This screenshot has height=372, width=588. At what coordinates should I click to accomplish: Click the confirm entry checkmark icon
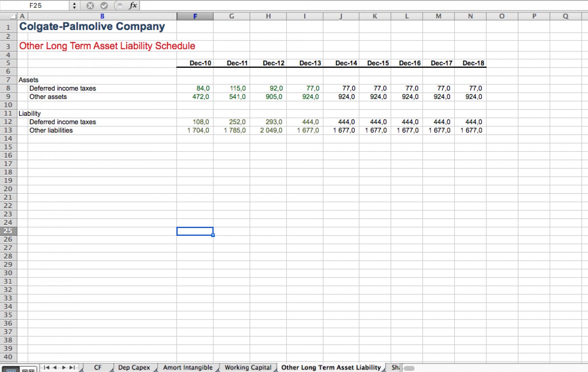(104, 6)
